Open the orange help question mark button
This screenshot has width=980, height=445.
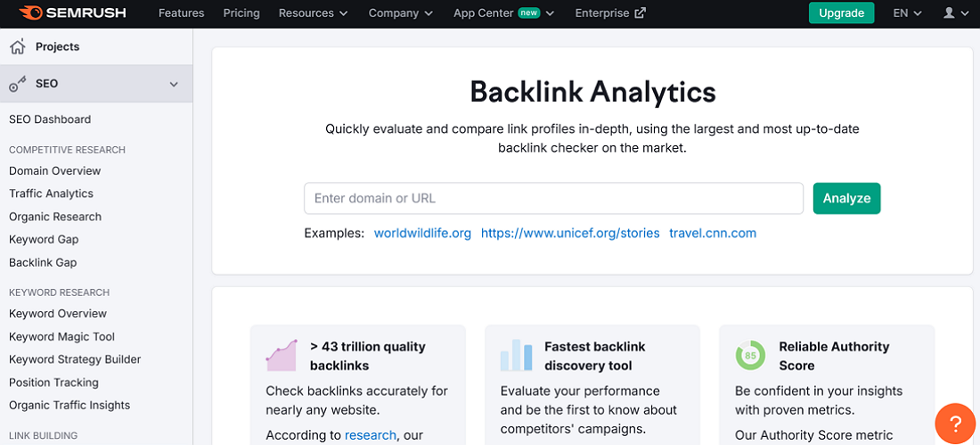(956, 424)
